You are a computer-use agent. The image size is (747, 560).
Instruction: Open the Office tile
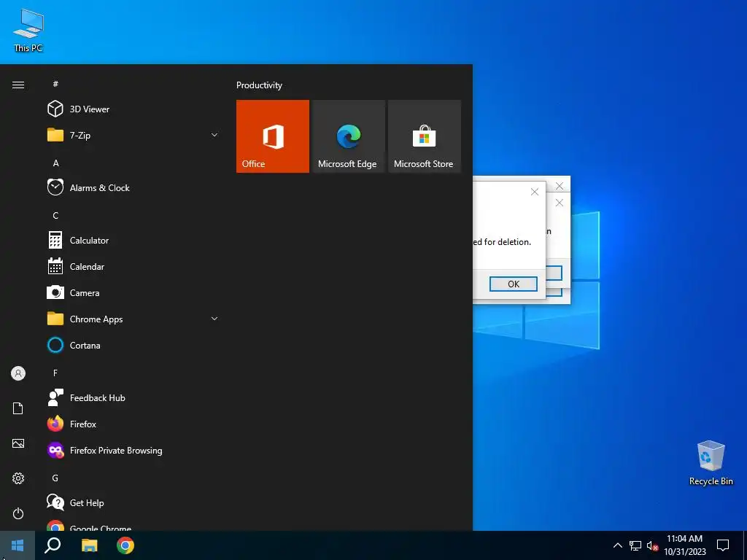tap(273, 136)
